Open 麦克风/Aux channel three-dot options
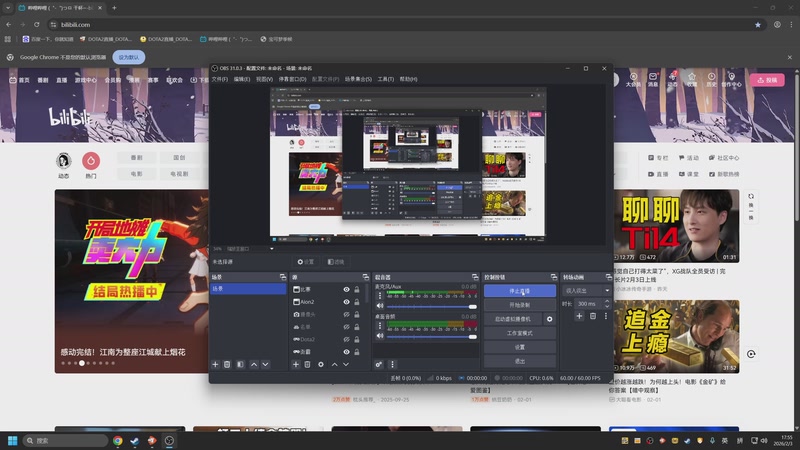This screenshot has height=450, width=800. pyautogui.click(x=380, y=296)
